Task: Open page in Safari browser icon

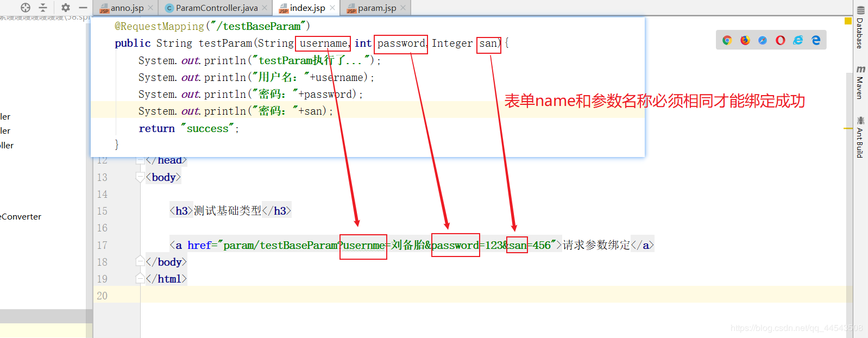Action: point(763,40)
